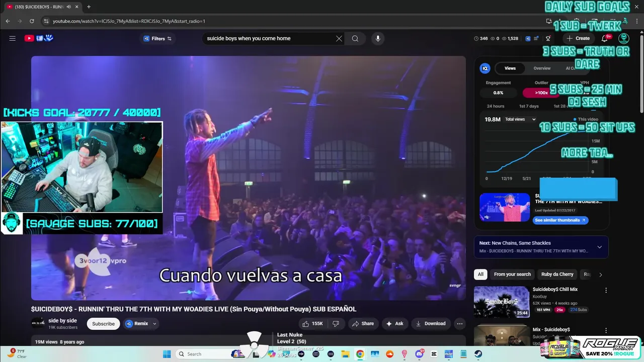Open YouTube notifications bell
The height and width of the screenshot is (362, 644).
[605, 38]
